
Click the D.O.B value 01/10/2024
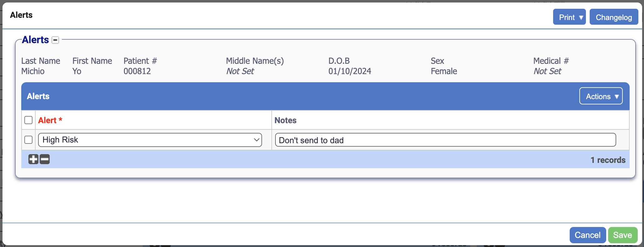tap(349, 71)
